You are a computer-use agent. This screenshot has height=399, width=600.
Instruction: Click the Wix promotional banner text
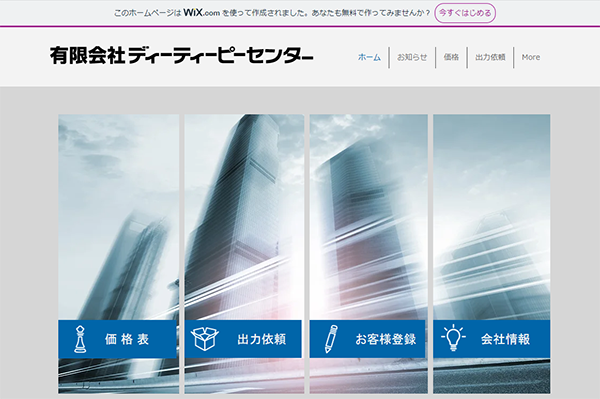pyautogui.click(x=272, y=13)
